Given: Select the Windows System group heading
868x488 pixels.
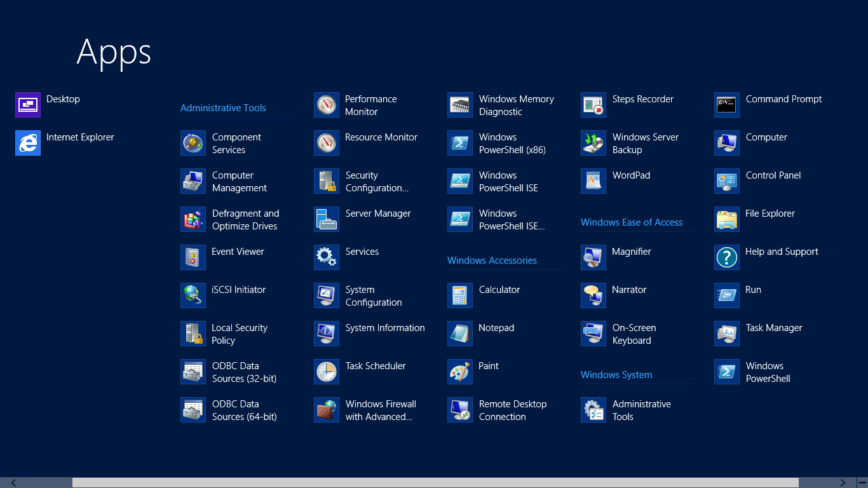Looking at the screenshot, I should click(x=616, y=375).
